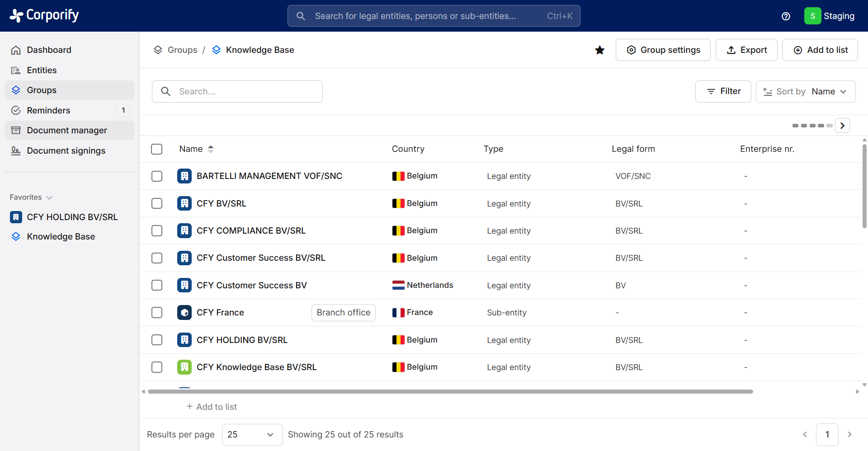868x451 pixels.
Task: Toggle the select-all checkbox in header
Action: pos(157,149)
